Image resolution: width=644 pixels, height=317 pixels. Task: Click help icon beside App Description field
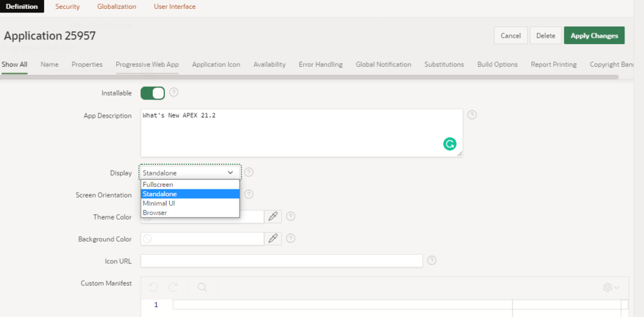click(x=472, y=115)
